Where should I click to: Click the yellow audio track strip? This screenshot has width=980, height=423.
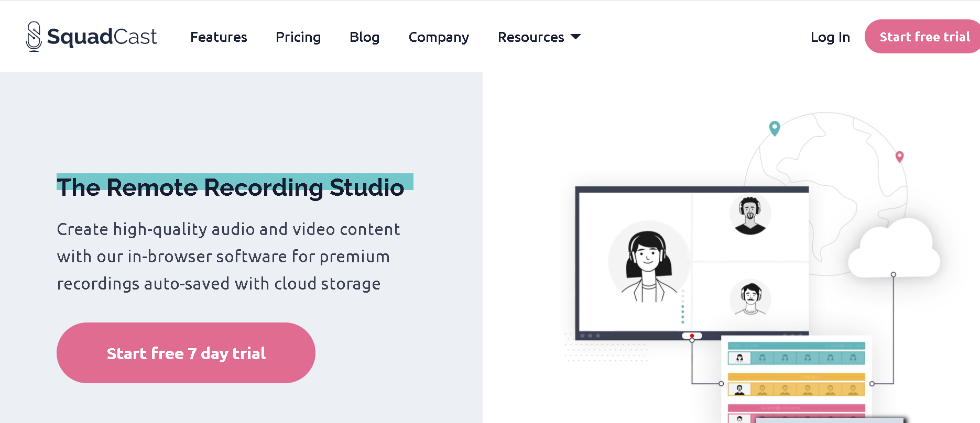click(x=797, y=384)
